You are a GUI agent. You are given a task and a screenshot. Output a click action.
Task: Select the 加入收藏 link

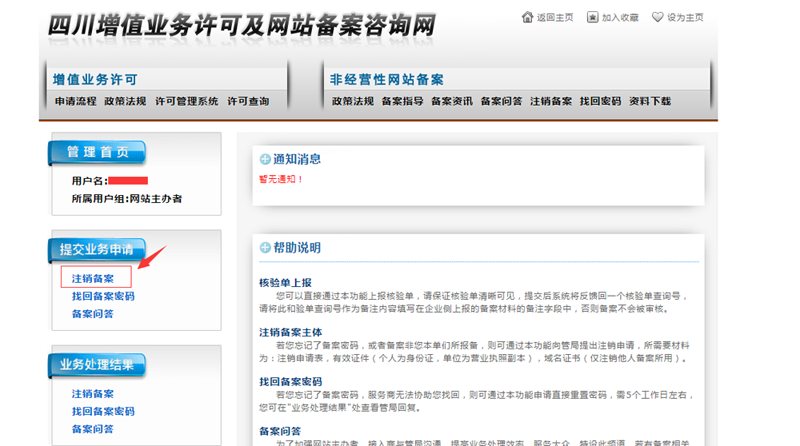tap(620, 18)
